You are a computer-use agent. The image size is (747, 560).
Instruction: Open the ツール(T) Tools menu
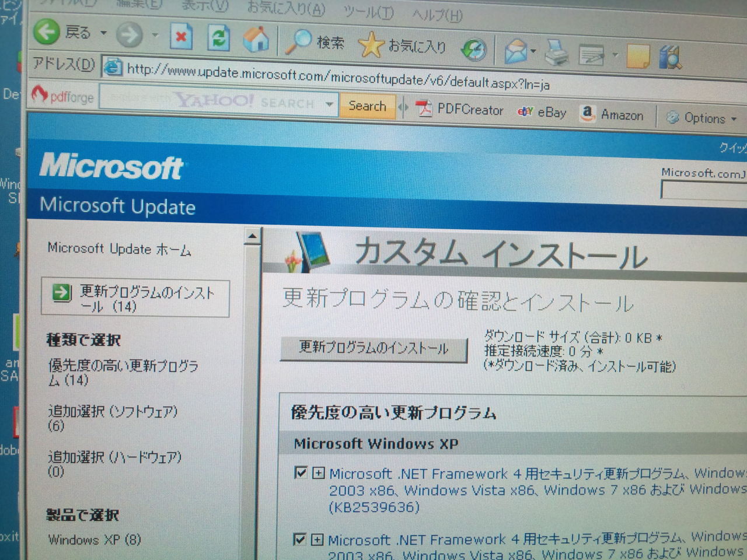[368, 12]
